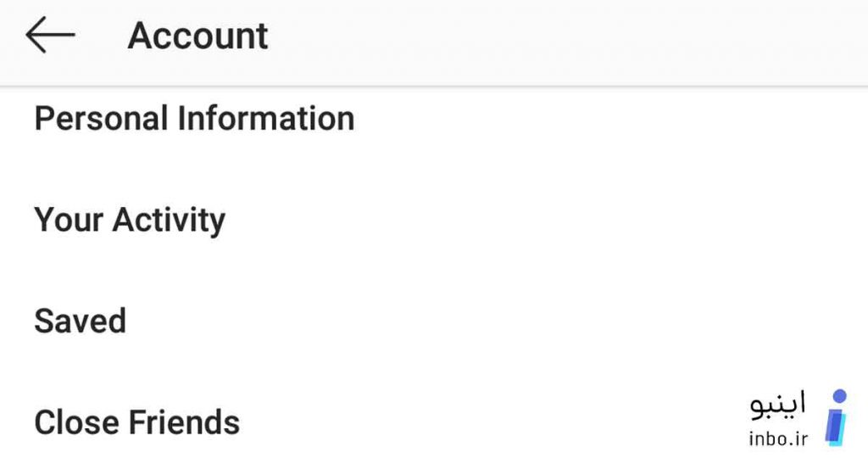Check Your Activity time details
This screenshot has height=458, width=868.
pos(434,220)
